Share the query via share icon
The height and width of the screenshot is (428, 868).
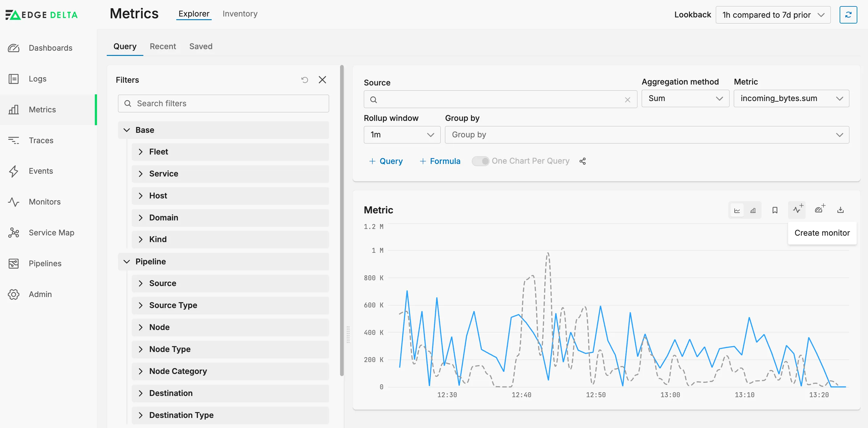[x=583, y=161]
